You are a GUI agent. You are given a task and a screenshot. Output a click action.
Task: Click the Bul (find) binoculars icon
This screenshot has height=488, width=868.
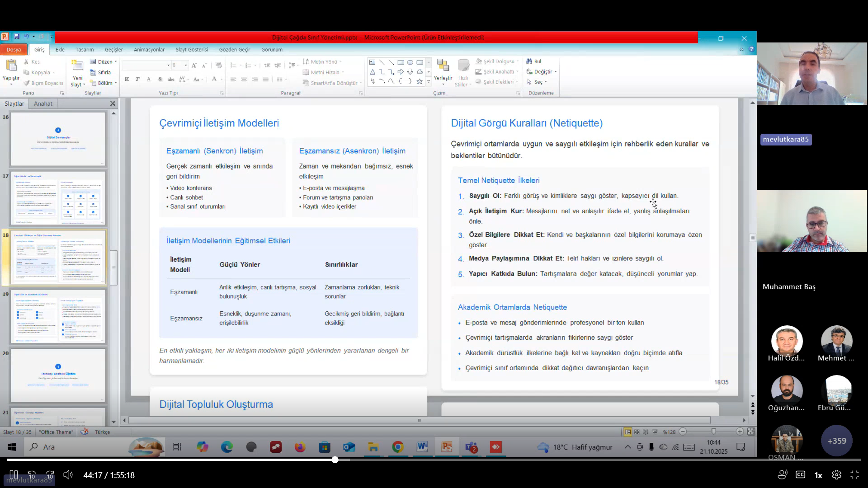tap(529, 61)
